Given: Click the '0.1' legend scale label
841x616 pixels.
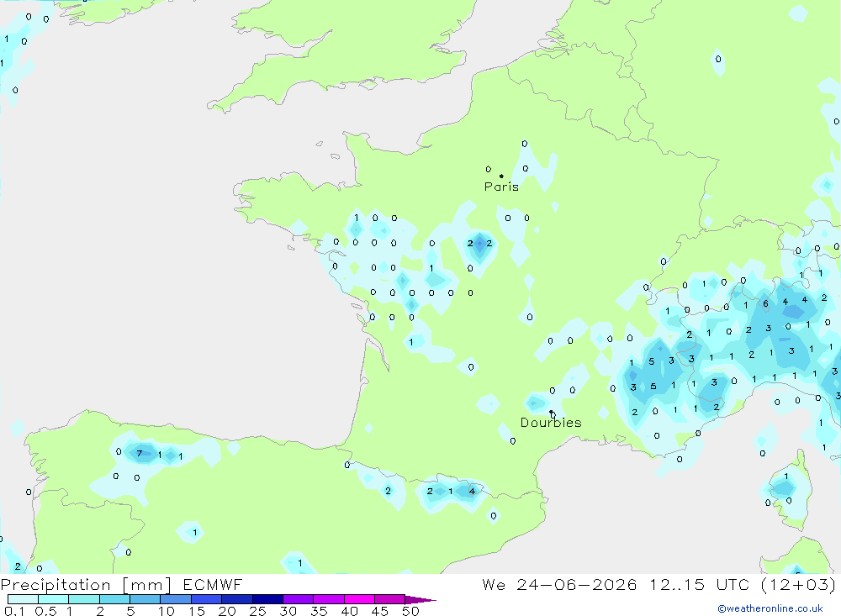Looking at the screenshot, I should (x=14, y=611).
